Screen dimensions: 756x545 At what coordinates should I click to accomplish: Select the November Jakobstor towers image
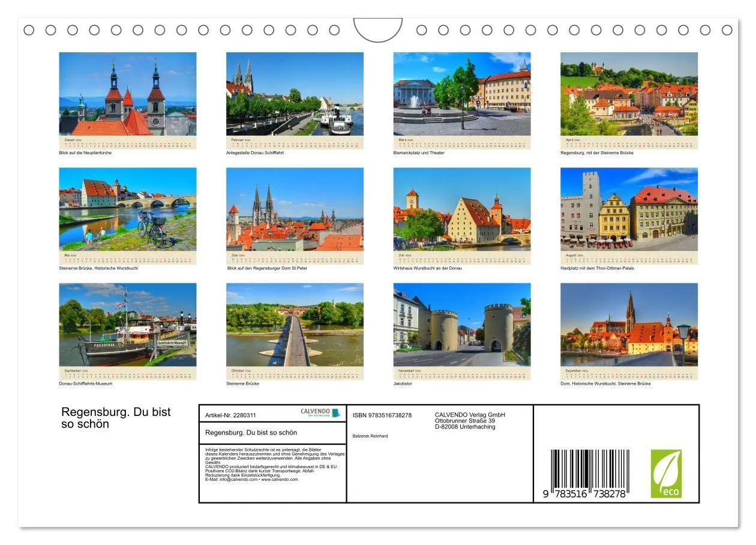(x=462, y=325)
